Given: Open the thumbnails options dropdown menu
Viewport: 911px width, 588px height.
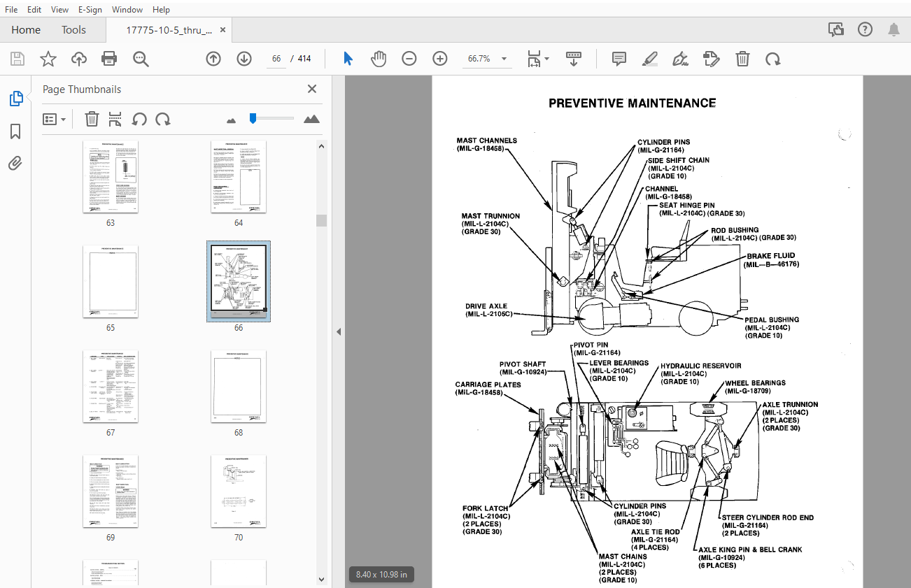Looking at the screenshot, I should 55,119.
